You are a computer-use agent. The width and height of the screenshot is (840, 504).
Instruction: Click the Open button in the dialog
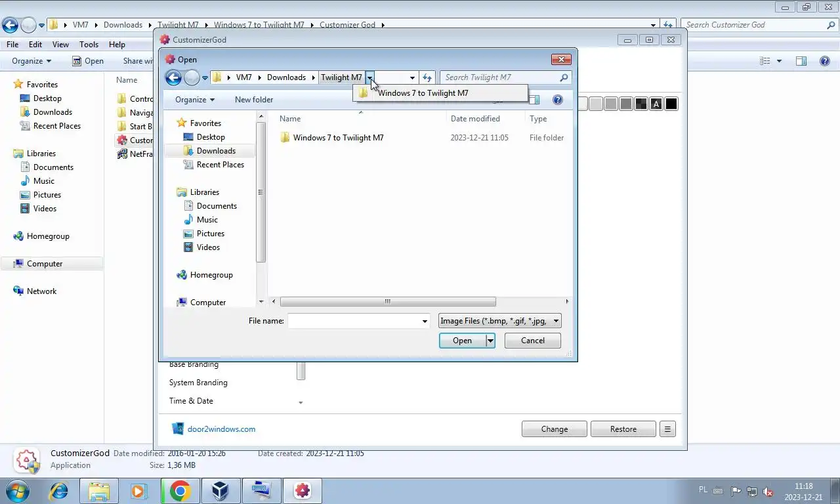tap(462, 341)
